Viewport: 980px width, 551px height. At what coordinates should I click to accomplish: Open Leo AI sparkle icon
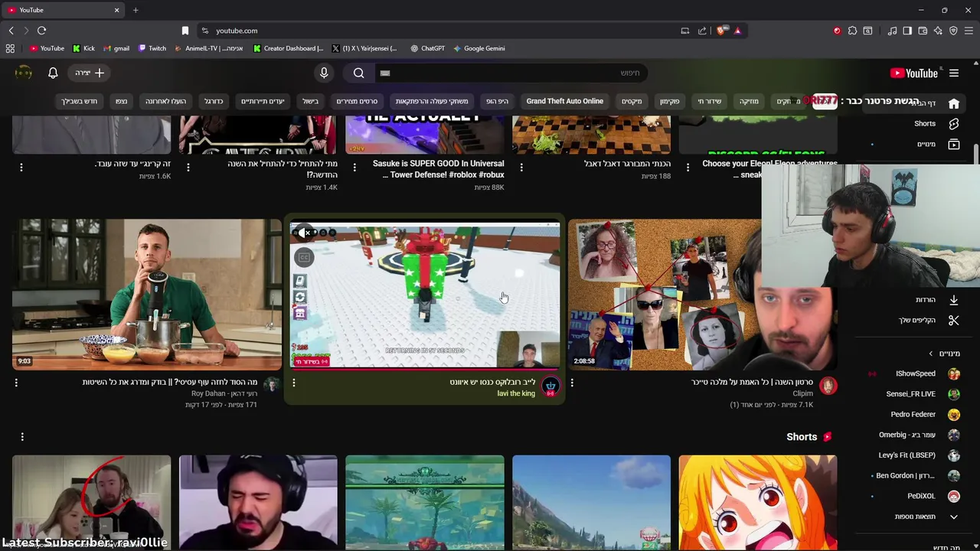click(x=938, y=31)
